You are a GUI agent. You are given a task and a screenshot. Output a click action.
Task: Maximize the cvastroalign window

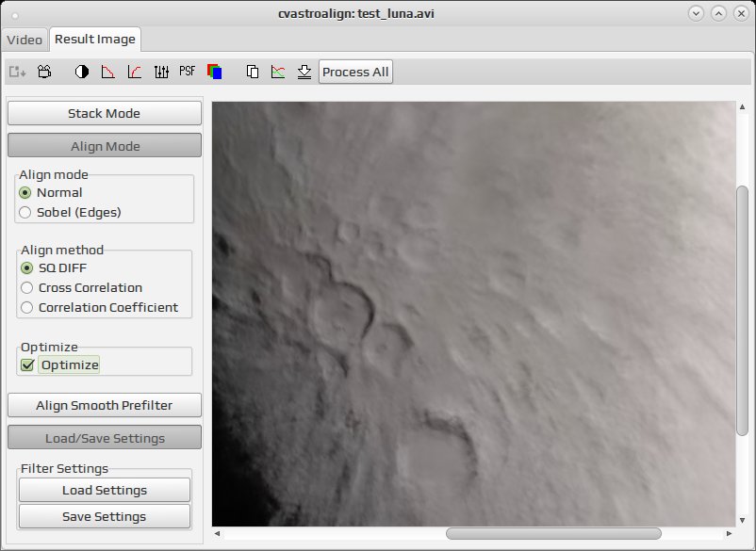[718, 13]
